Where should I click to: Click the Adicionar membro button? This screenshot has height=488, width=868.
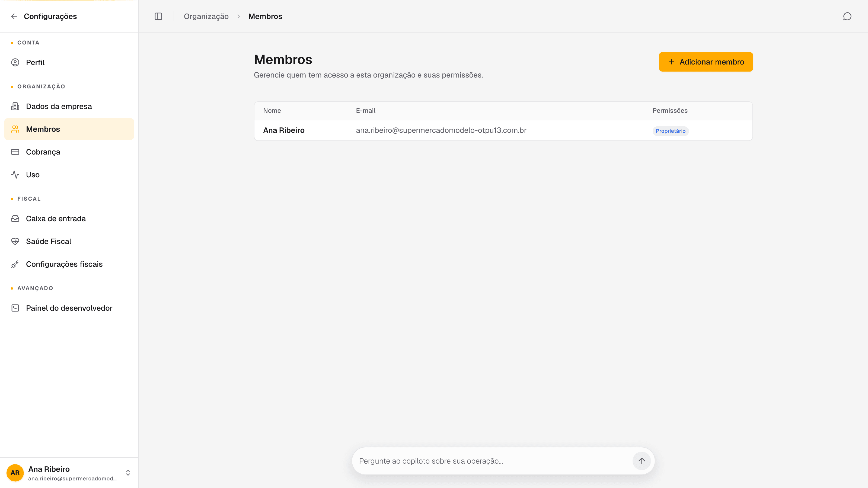(706, 62)
